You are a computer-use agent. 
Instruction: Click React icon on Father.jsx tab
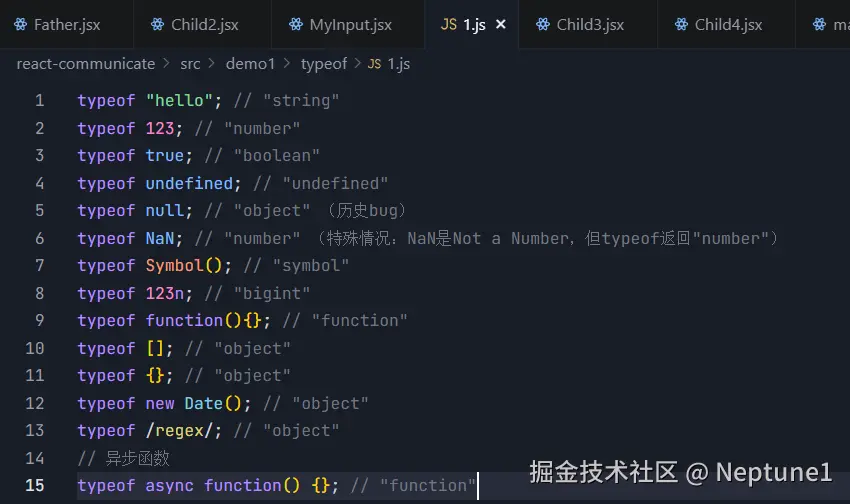tap(18, 24)
